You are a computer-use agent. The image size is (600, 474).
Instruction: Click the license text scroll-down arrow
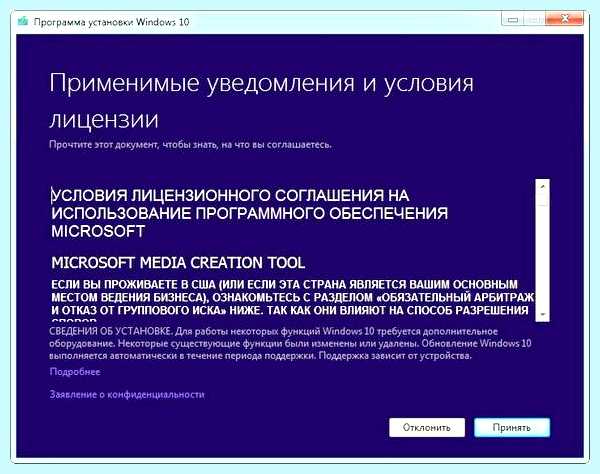point(542,314)
